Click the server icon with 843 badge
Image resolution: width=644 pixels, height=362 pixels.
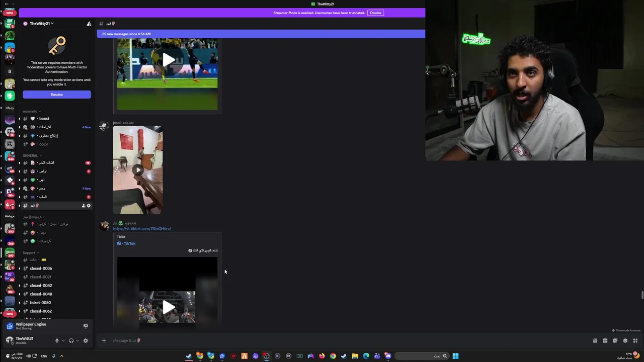coord(10,156)
